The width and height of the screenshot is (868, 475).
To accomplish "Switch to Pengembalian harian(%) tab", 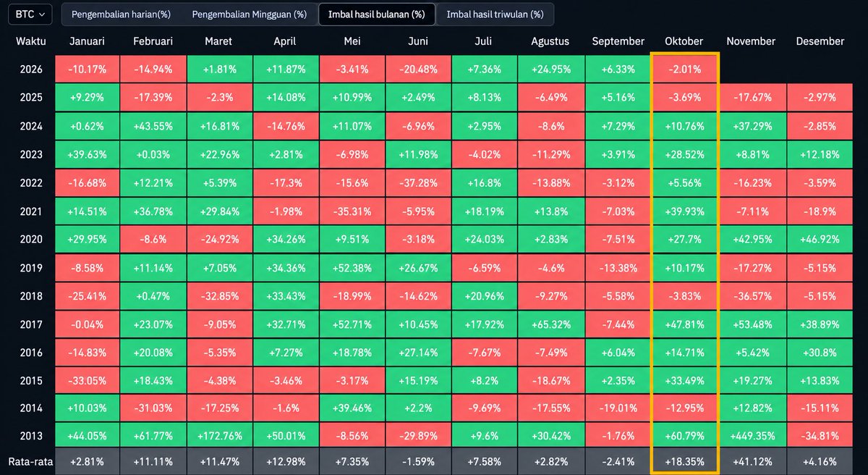I will [121, 14].
